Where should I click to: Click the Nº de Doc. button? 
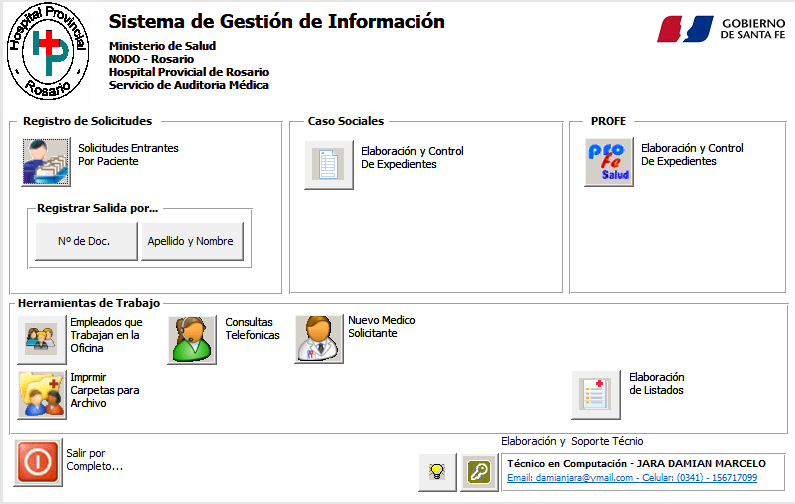(86, 241)
